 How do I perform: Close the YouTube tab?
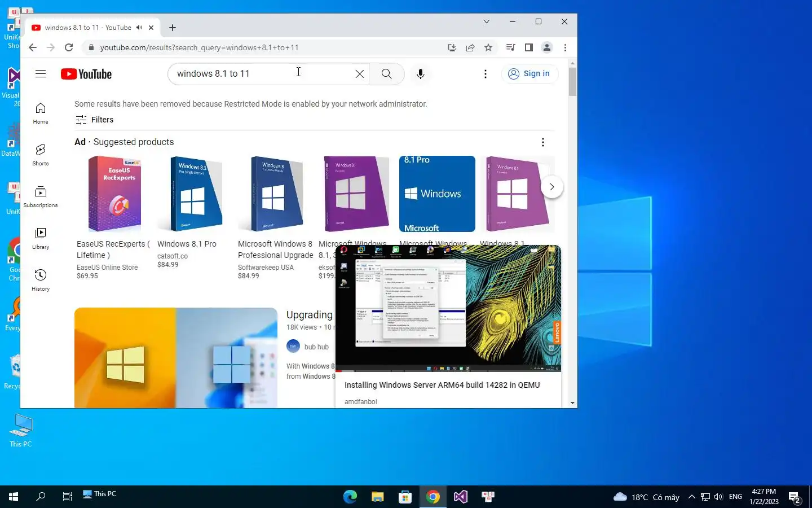tap(151, 27)
